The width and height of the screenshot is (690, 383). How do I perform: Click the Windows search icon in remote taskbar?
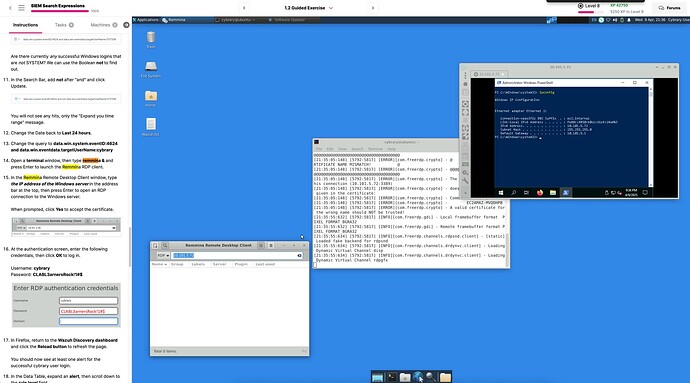click(x=514, y=193)
